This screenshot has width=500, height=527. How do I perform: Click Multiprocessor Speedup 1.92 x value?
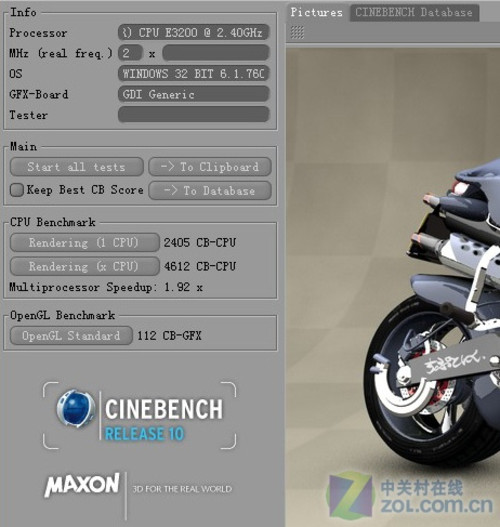click(183, 287)
